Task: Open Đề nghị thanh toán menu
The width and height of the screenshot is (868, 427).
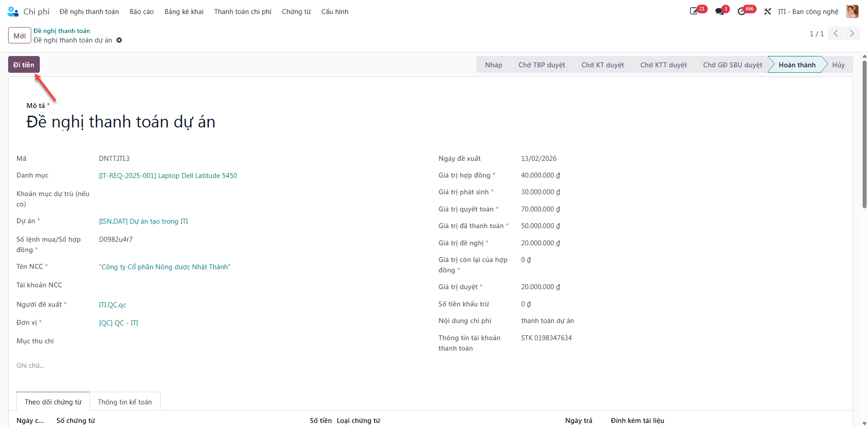Action: [89, 12]
